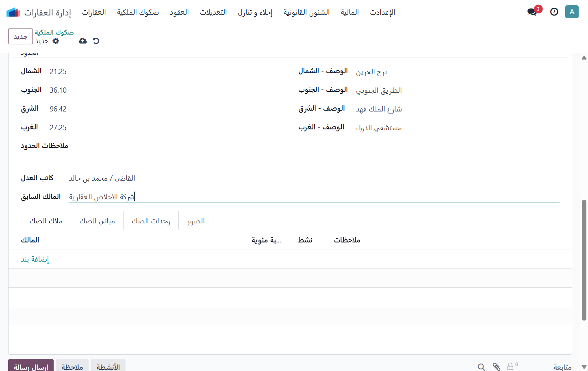This screenshot has height=371, width=588.
Task: Click the vertical scrollbar thumb
Action: pyautogui.click(x=584, y=260)
